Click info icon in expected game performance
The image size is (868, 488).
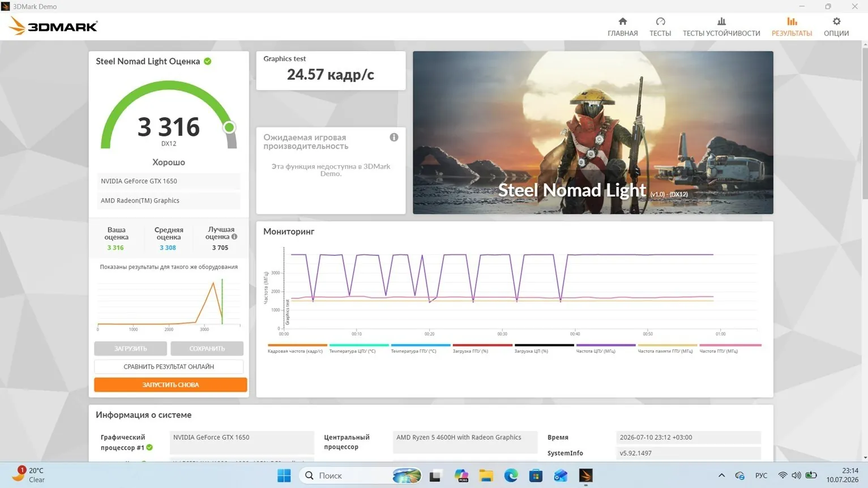394,137
